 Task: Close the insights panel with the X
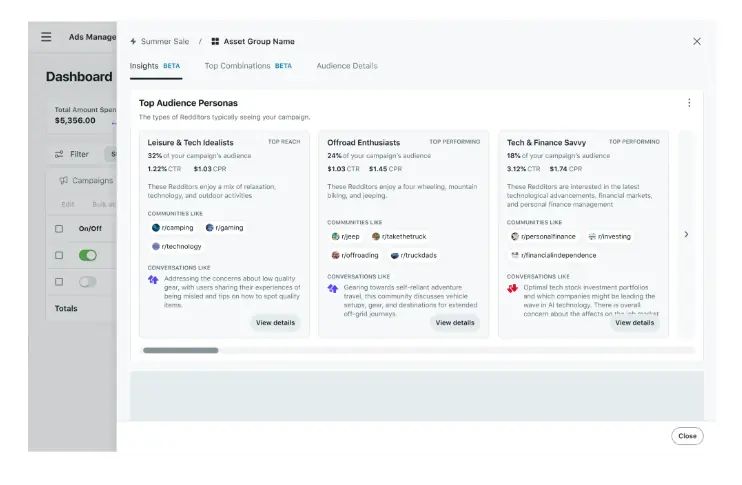697,42
